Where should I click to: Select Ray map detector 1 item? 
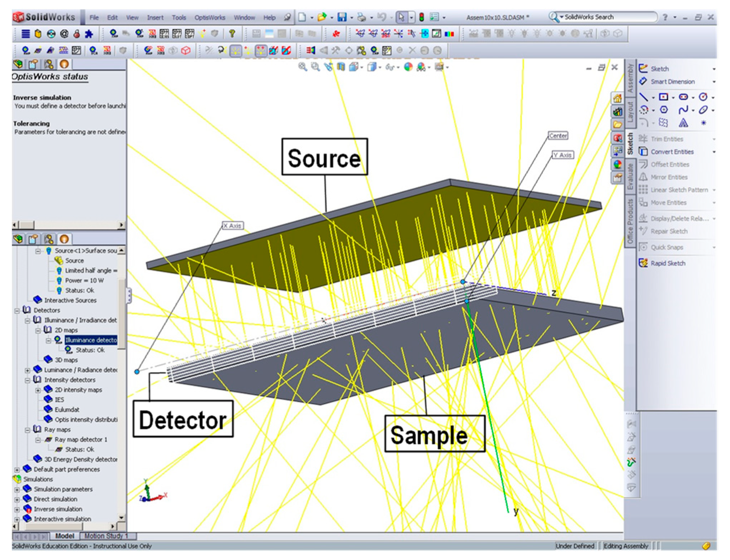pos(81,439)
